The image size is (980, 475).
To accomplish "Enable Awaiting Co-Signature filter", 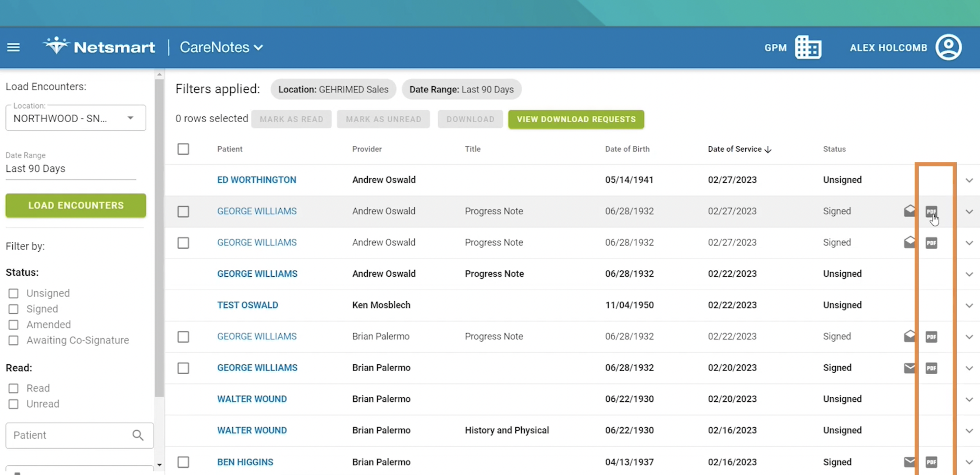I will pyautogui.click(x=13, y=340).
